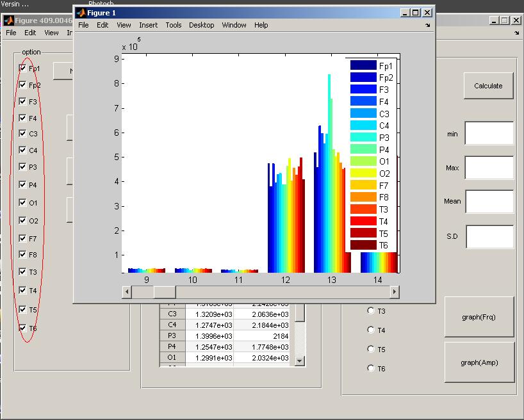Uncheck the P3 option checkbox
The height and width of the screenshot is (420, 524).
(x=22, y=166)
